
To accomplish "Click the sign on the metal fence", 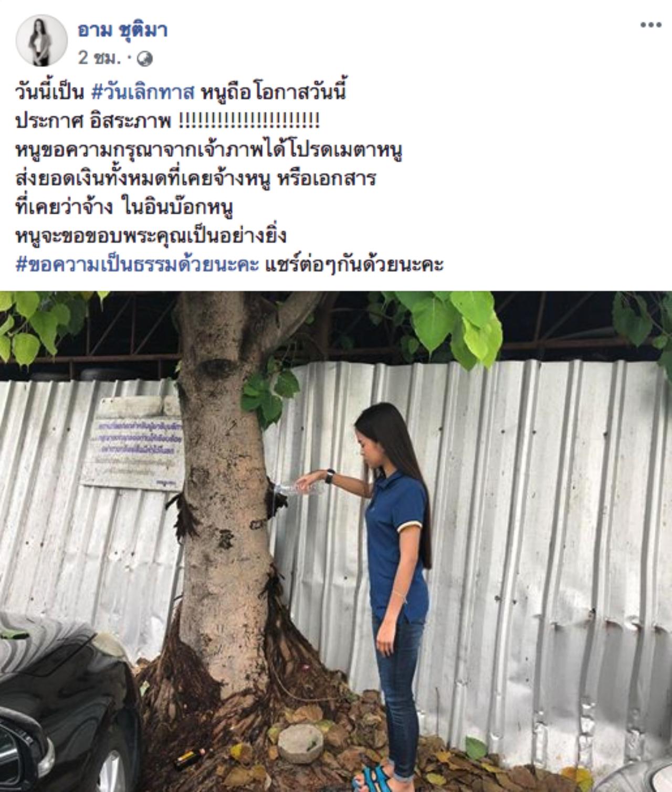I will pyautogui.click(x=131, y=442).
